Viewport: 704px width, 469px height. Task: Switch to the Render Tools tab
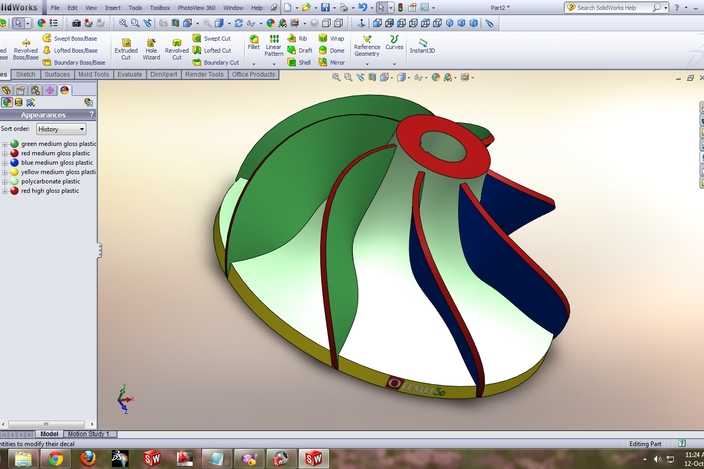[204, 75]
